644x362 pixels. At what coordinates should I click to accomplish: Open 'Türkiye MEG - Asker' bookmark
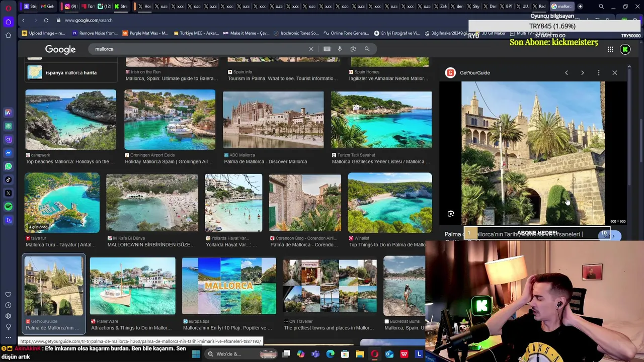[196, 33]
